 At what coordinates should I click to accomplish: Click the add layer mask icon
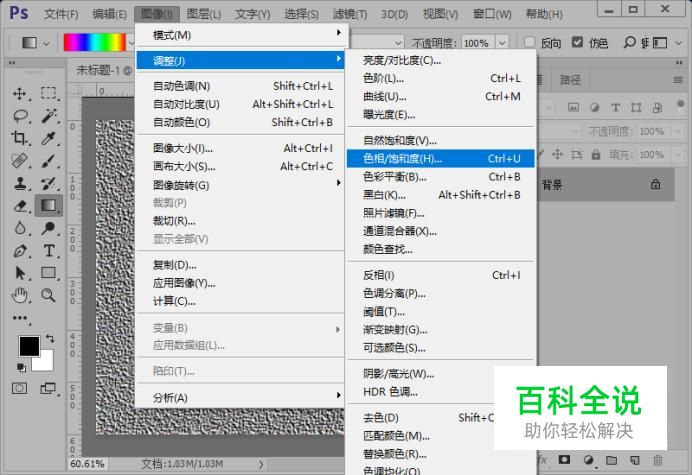coord(564,460)
